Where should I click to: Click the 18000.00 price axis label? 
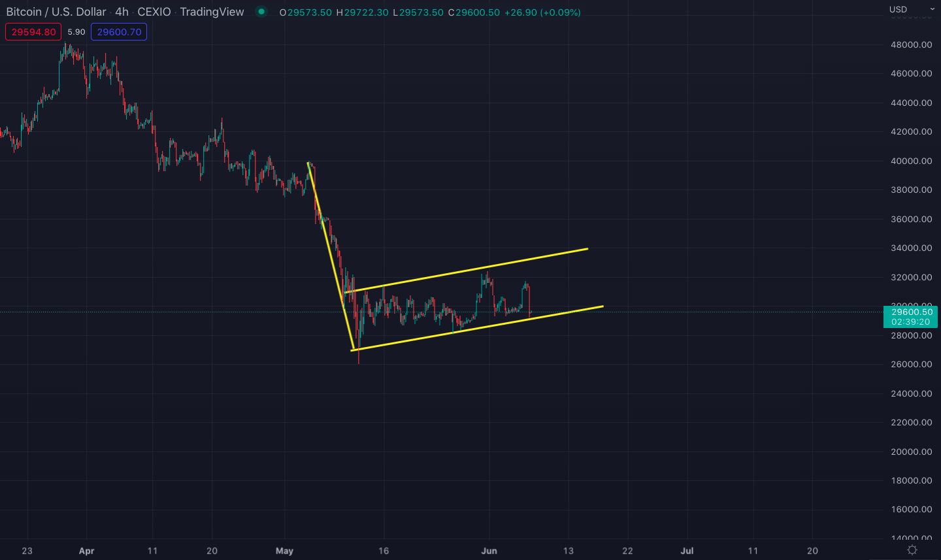pos(911,480)
